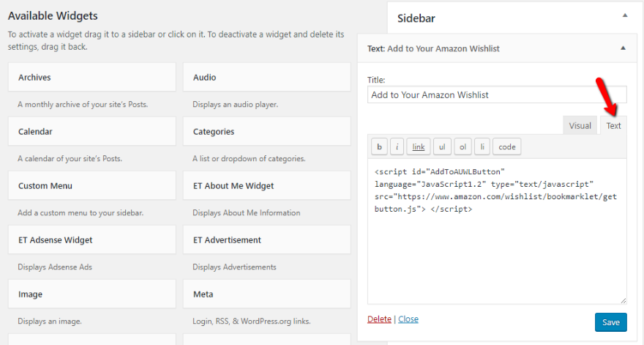Click the ul list quicktag button

coord(442,147)
